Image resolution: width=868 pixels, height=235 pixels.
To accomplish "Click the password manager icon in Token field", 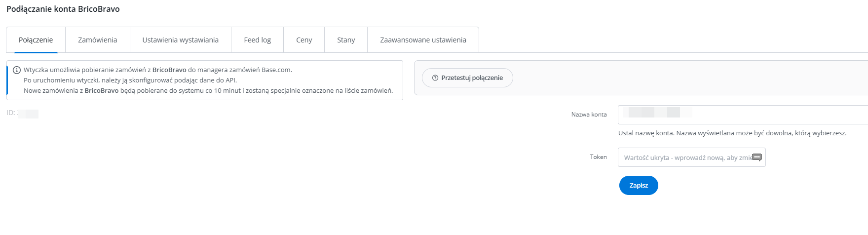I will coord(757,157).
